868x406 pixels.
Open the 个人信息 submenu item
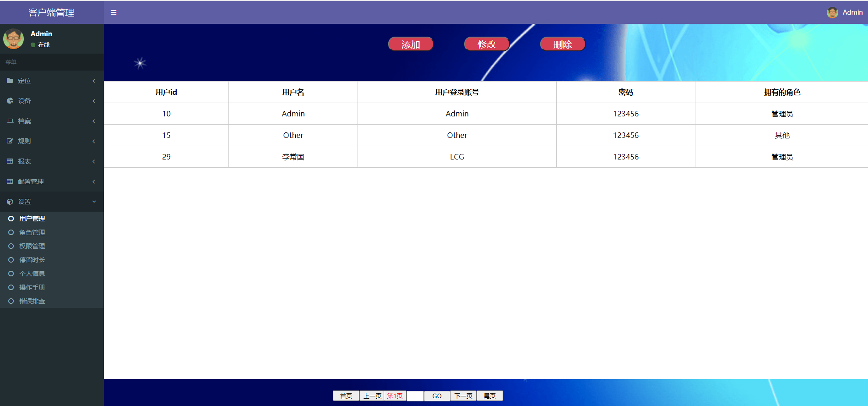(52, 274)
